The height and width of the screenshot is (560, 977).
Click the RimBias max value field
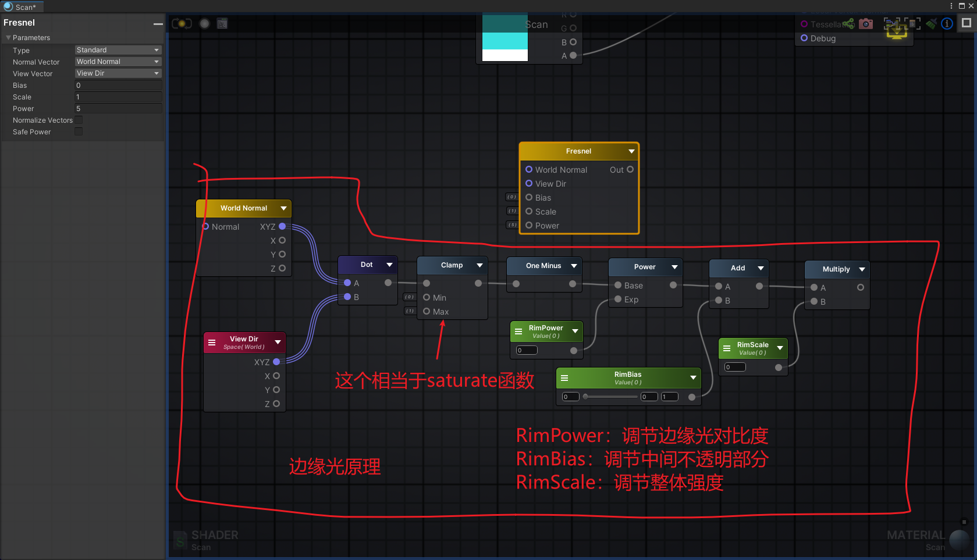pyautogui.click(x=670, y=397)
